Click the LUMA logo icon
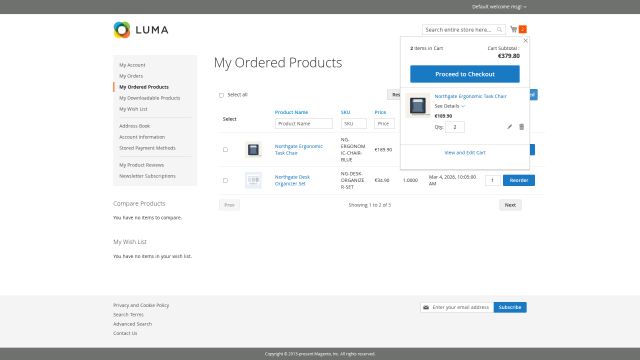The image size is (640, 360). pyautogui.click(x=122, y=30)
